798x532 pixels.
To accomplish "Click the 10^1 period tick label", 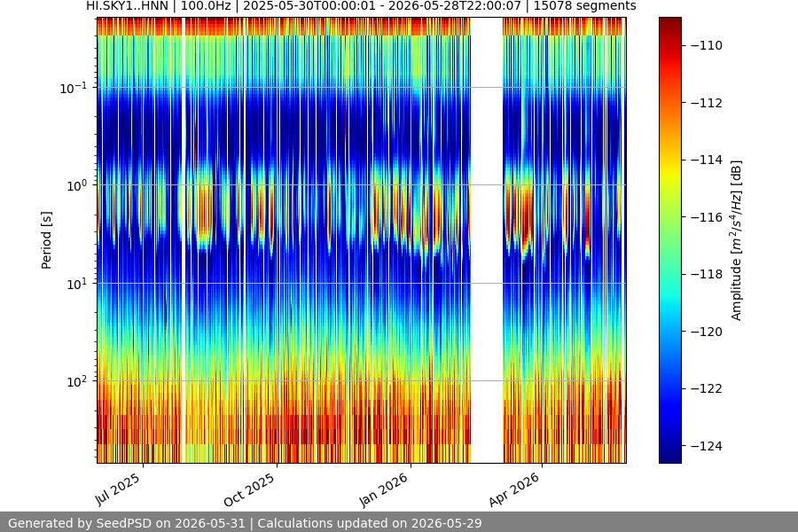I will (76, 284).
